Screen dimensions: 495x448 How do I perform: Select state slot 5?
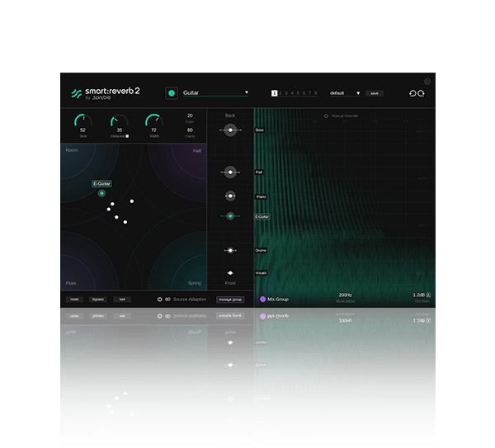coord(298,93)
